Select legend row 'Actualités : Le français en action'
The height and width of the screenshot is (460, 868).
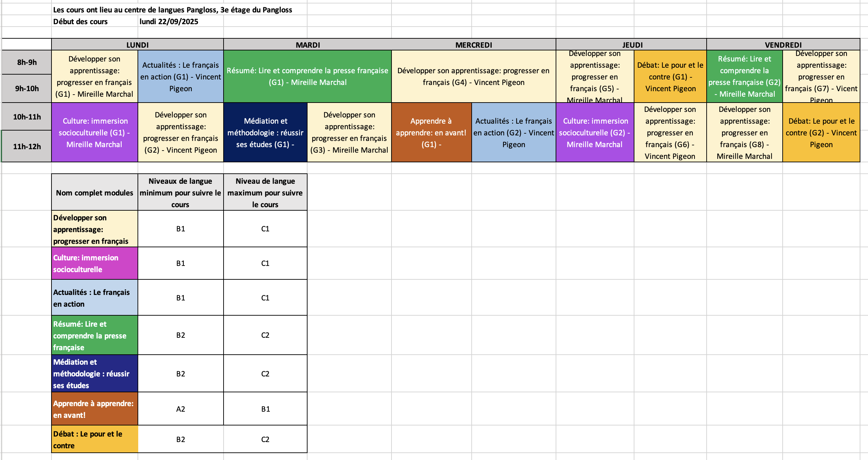tap(95, 298)
